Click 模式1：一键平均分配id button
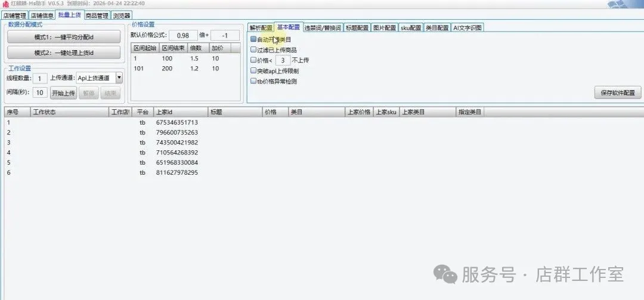The image size is (644, 300). [64, 37]
